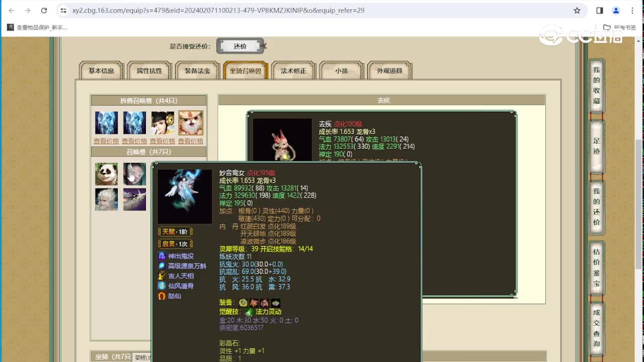This screenshot has height=362, width=644.
Task: View price under the orange cat portrait
Action: [x=191, y=141]
